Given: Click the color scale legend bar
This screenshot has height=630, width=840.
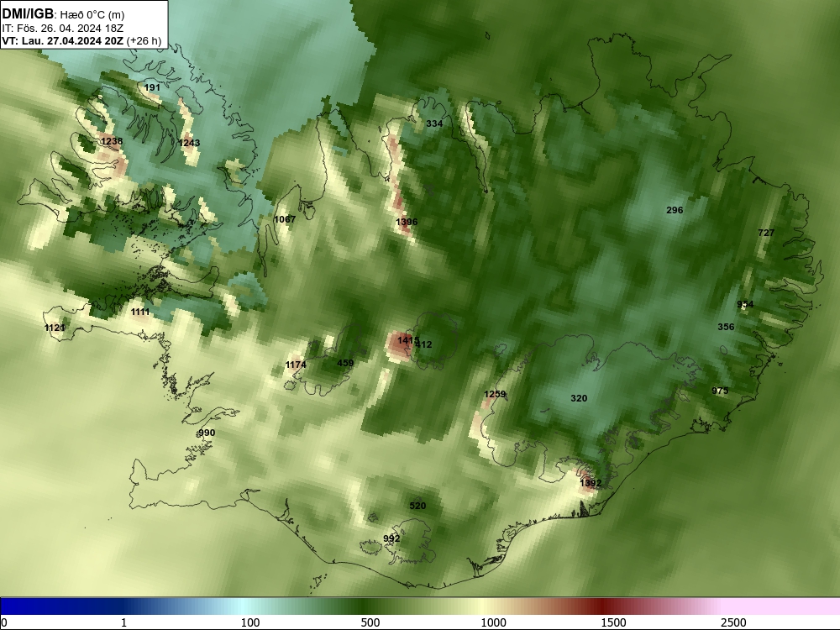Looking at the screenshot, I should tap(420, 606).
